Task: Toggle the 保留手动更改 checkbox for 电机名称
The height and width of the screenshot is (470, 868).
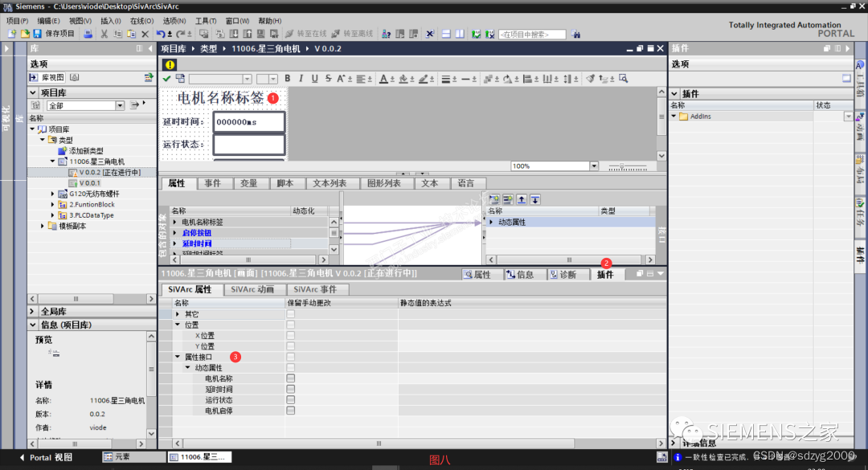Action: (x=291, y=378)
